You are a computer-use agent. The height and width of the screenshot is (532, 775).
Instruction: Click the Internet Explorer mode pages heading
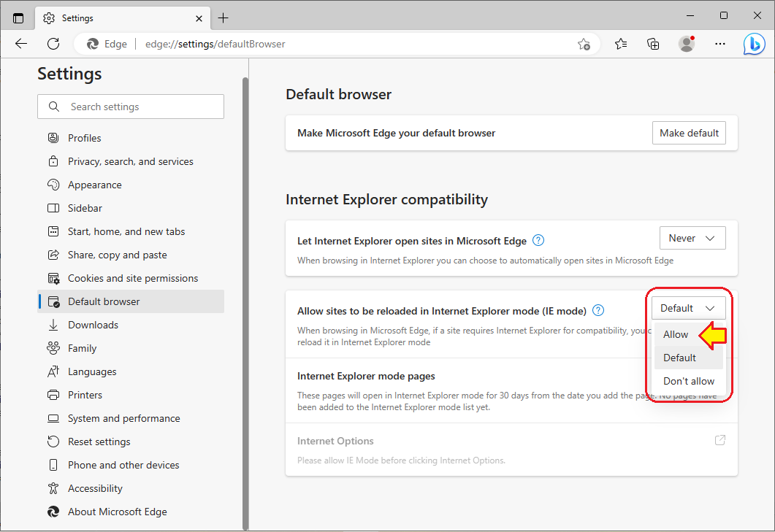366,376
